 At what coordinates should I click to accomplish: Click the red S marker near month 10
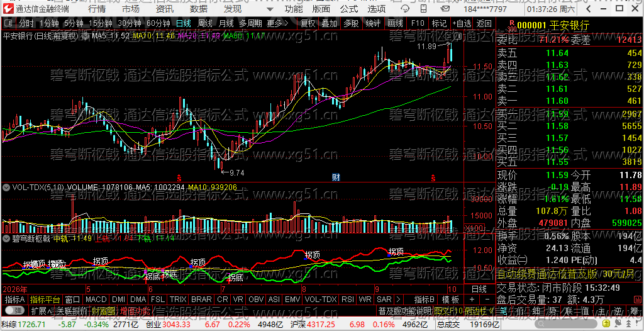(x=433, y=178)
